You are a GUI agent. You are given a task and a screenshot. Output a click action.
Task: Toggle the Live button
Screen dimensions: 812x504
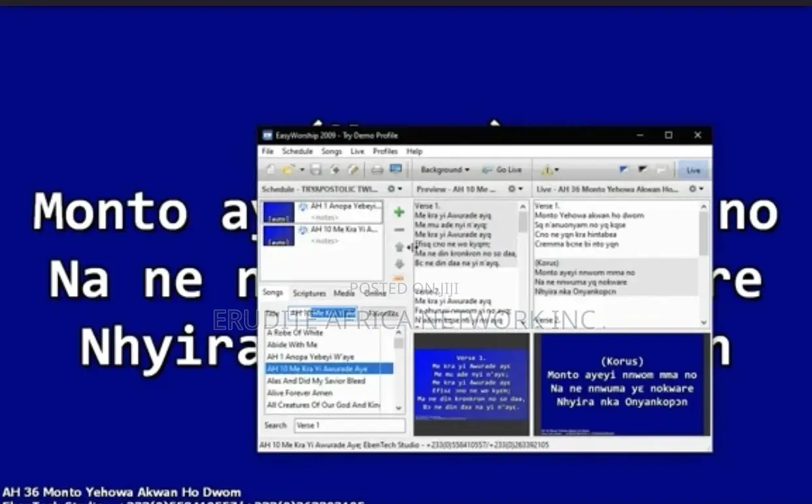(693, 170)
